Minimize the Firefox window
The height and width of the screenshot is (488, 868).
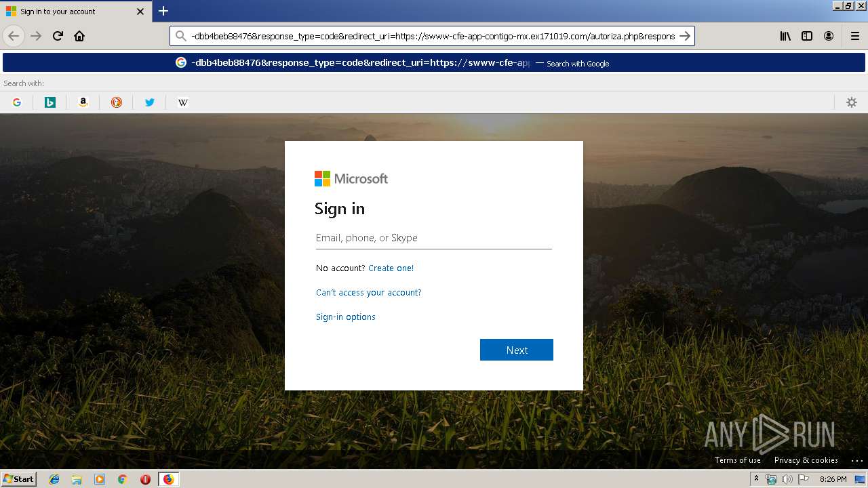pyautogui.click(x=837, y=5)
